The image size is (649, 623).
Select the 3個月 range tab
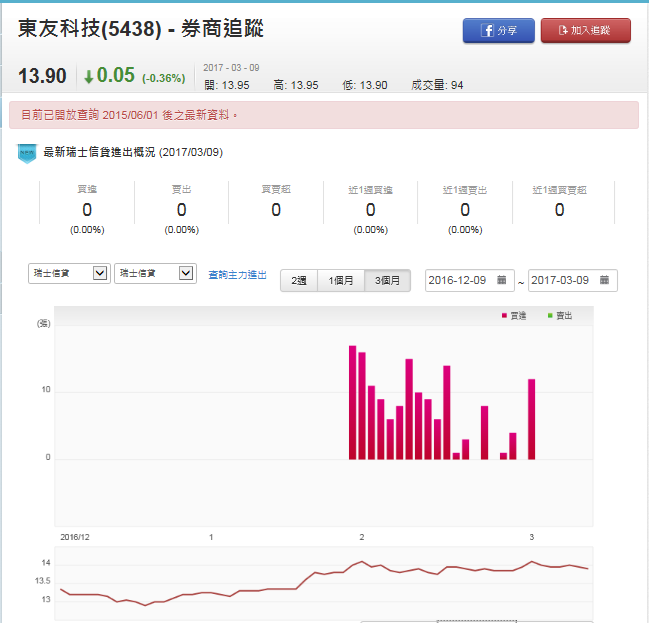point(387,281)
